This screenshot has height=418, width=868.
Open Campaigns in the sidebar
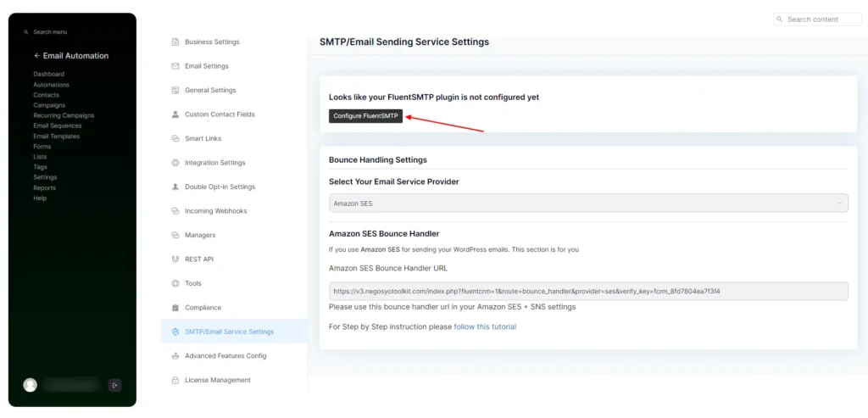49,105
